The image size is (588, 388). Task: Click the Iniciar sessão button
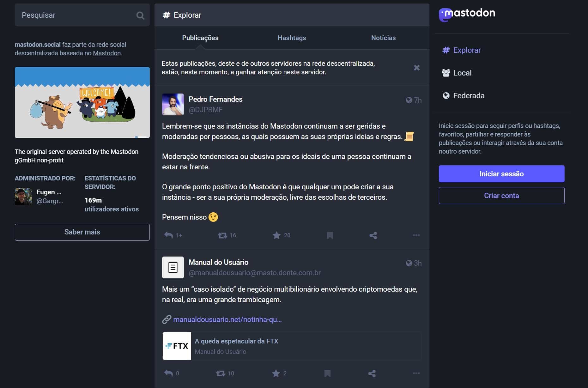(x=501, y=174)
